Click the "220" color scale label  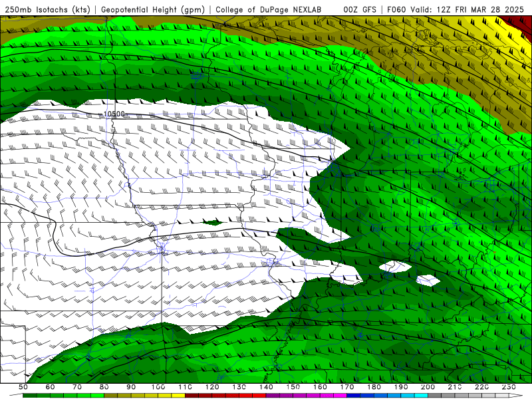tap(481, 387)
